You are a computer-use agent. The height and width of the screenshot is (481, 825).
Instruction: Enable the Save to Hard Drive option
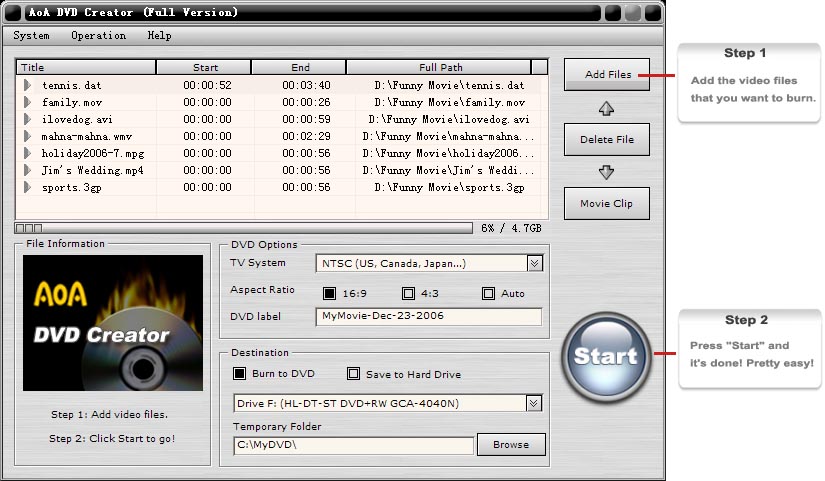[x=353, y=374]
